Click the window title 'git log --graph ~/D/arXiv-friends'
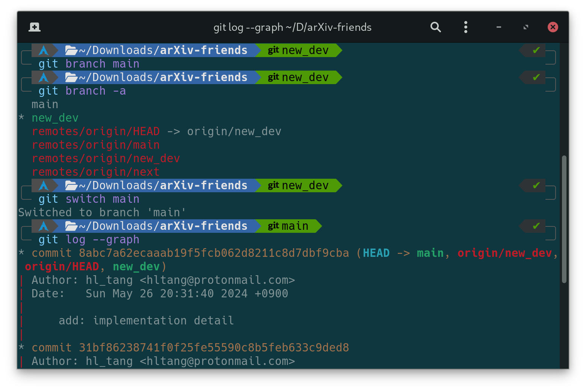586x392 pixels. 292,27
